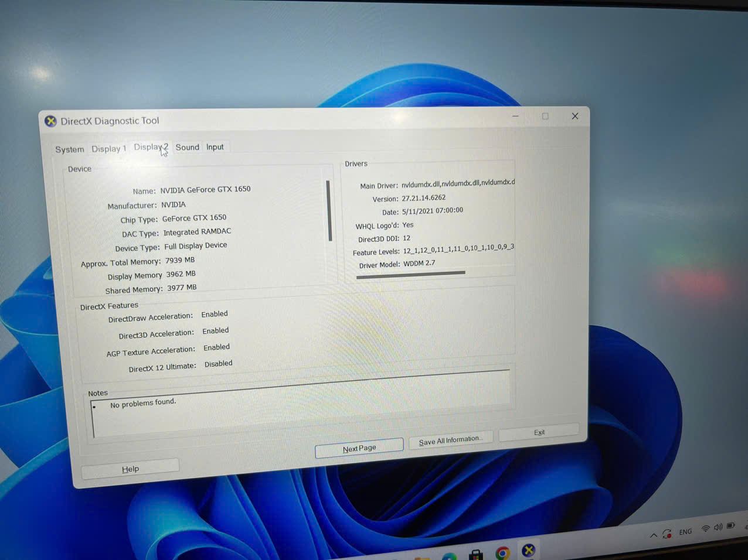This screenshot has width=748, height=560.
Task: Click the battery status tray icon
Action: pos(731,526)
